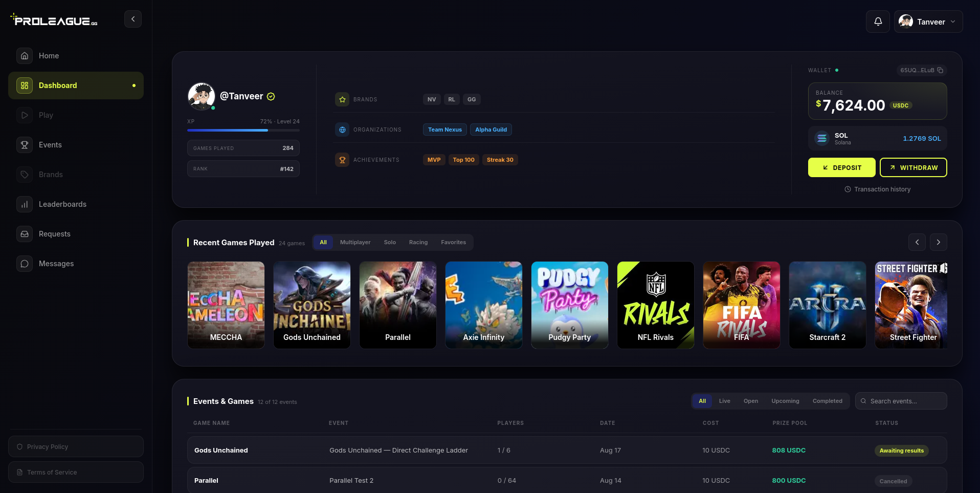Click the Withdraw button

(x=914, y=167)
